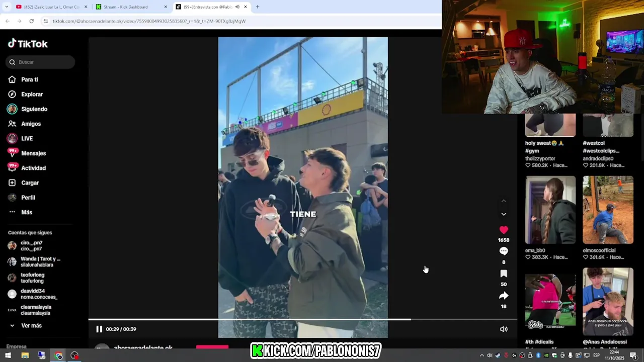The image size is (644, 362).
Task: Open the Más menu
Action: tap(20, 212)
